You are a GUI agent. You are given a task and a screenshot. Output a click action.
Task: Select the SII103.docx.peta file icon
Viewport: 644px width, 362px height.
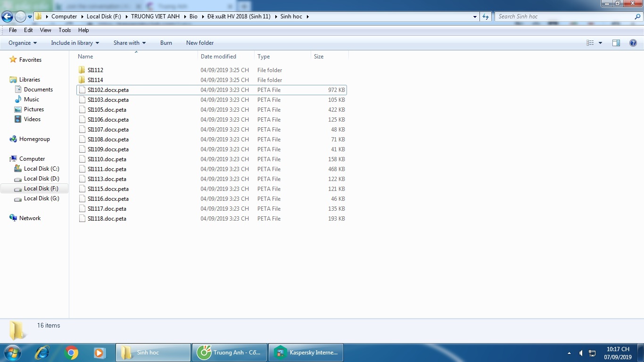click(82, 100)
